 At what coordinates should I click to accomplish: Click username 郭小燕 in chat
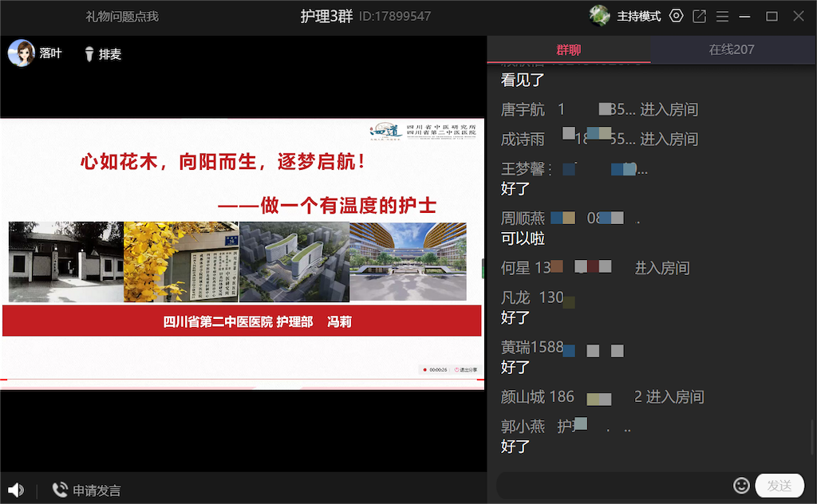tap(523, 427)
